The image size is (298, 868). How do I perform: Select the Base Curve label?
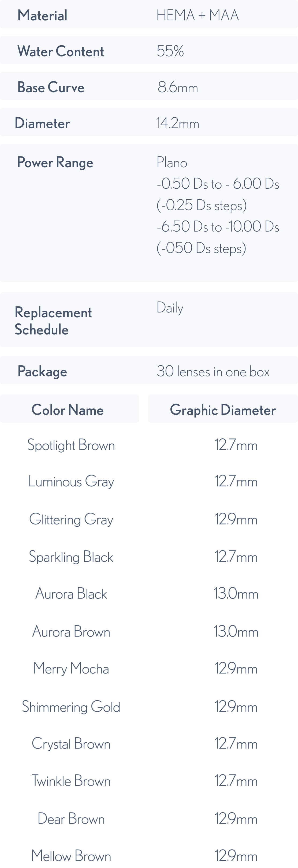pyautogui.click(x=51, y=87)
